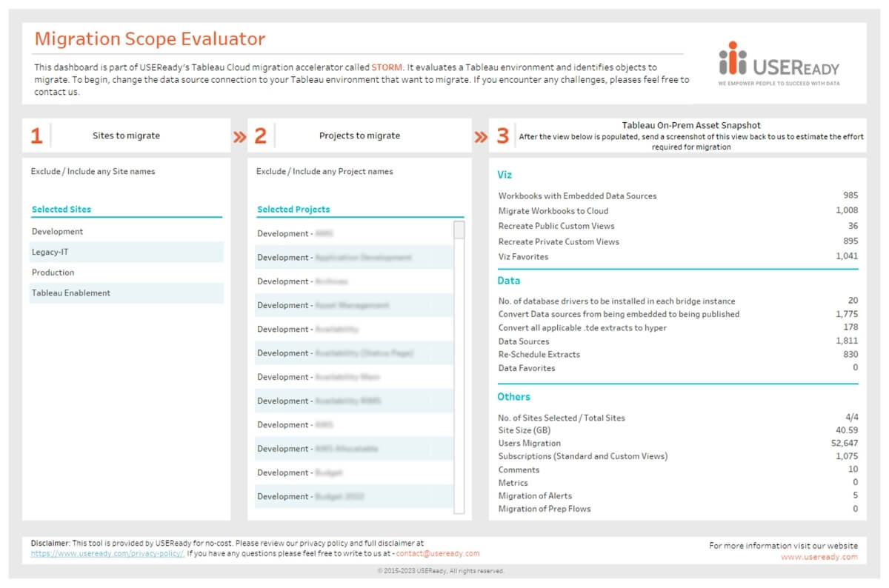Click the value 985 for embedded workbooks
Image resolution: width=889 pixels, height=588 pixels.
point(850,196)
